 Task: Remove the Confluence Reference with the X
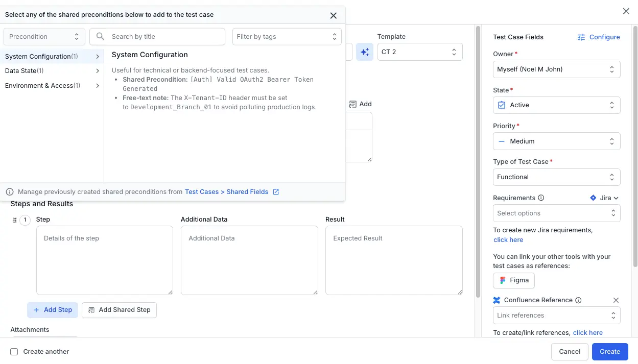(x=616, y=300)
